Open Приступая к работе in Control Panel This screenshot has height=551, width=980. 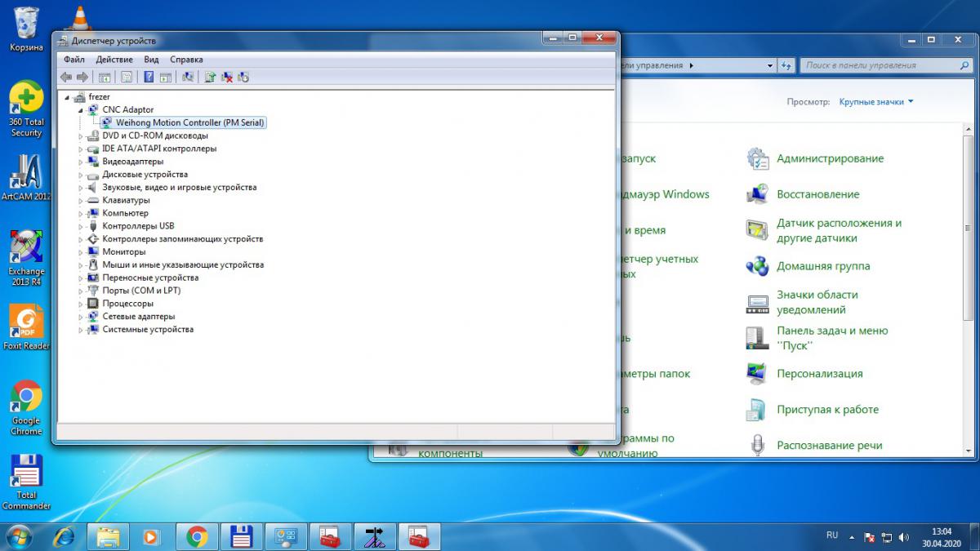click(x=827, y=410)
